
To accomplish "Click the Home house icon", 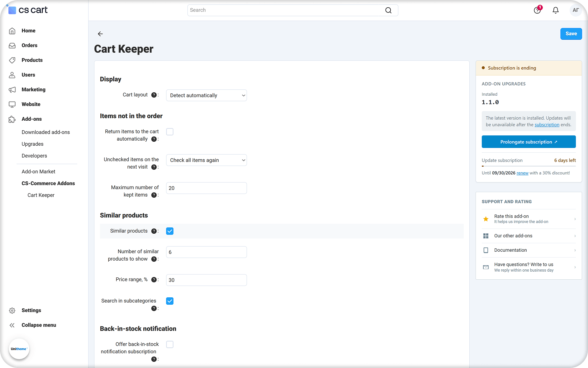I will click(12, 31).
